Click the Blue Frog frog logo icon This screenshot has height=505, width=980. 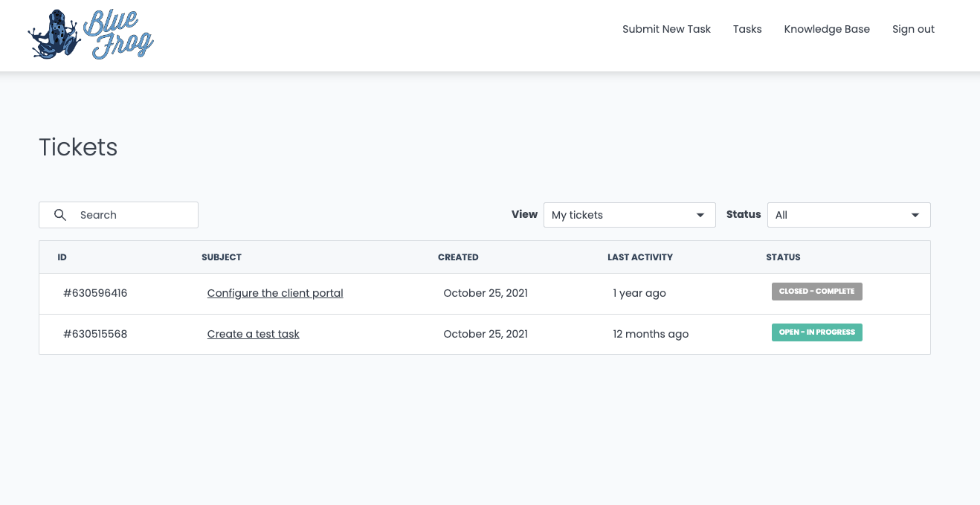54,33
